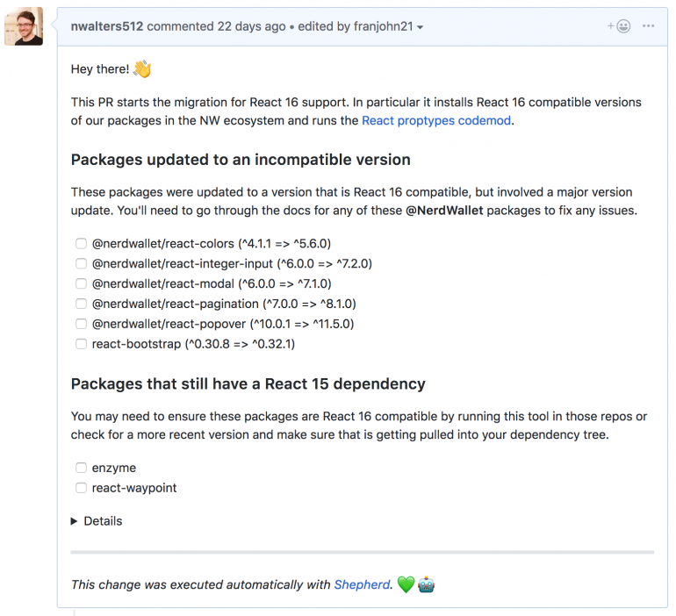Toggle the @nerdwallet/react-popover checkbox

[81, 325]
